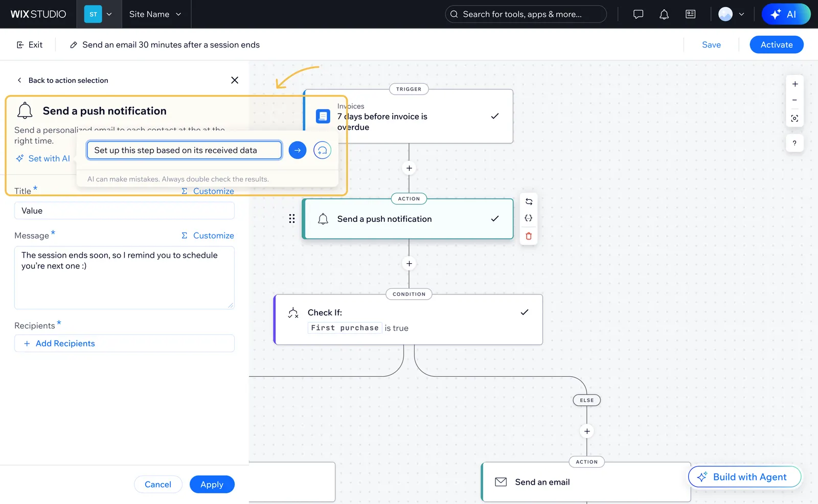Save the automation
The image size is (818, 504).
tap(711, 45)
